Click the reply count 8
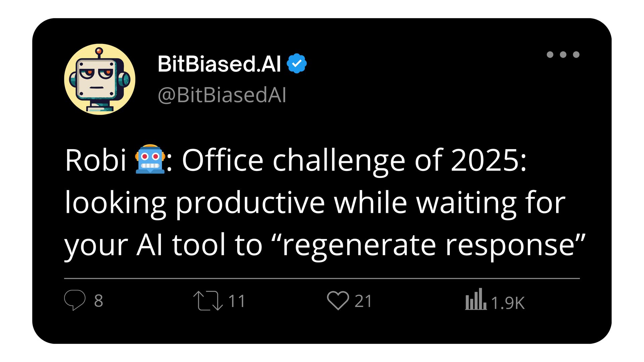 click(99, 301)
